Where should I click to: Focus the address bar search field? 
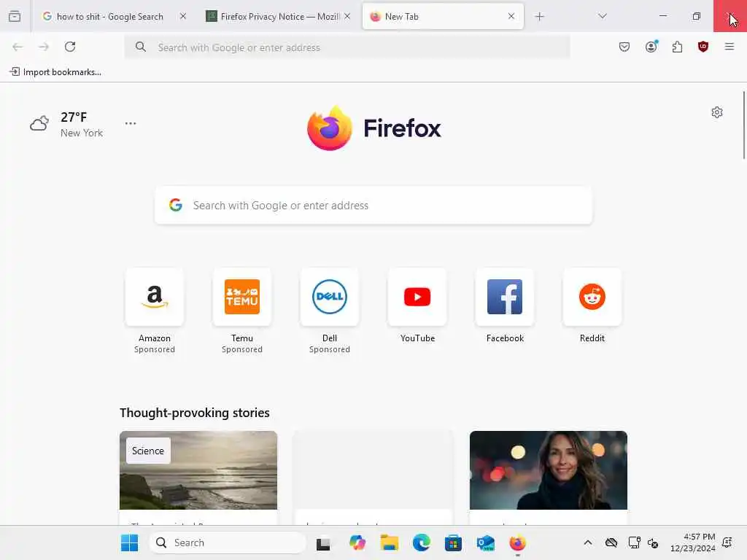click(x=347, y=47)
